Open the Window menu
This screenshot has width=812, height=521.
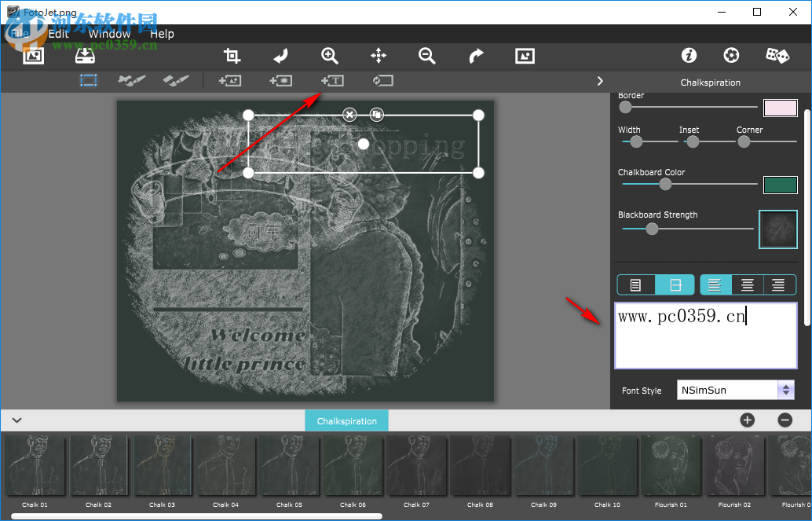point(109,34)
